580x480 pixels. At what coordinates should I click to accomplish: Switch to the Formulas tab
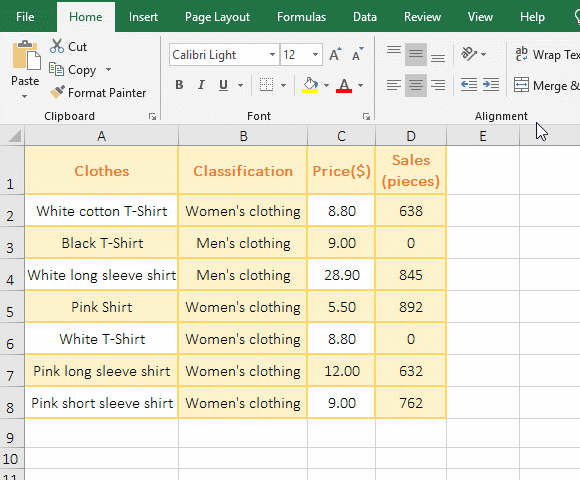301,17
